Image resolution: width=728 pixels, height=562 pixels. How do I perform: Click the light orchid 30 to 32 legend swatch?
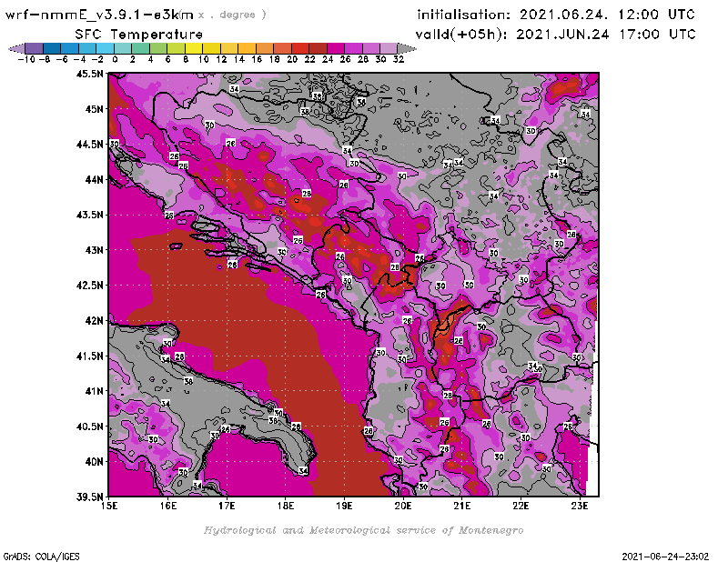[389, 48]
